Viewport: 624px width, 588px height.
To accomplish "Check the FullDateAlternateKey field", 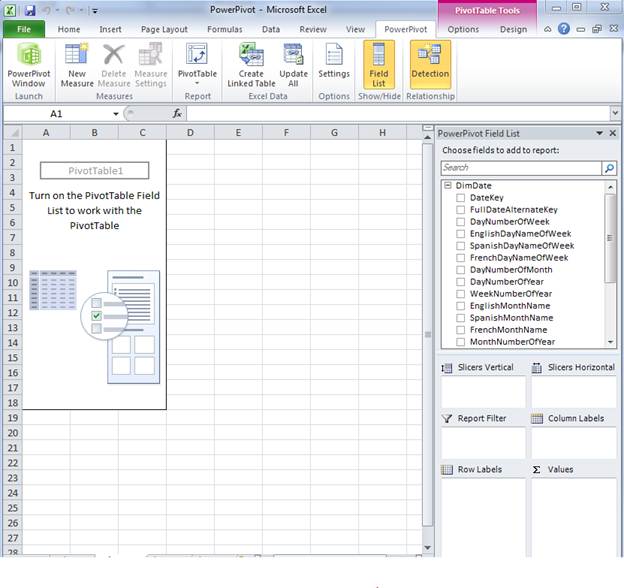I will click(460, 210).
